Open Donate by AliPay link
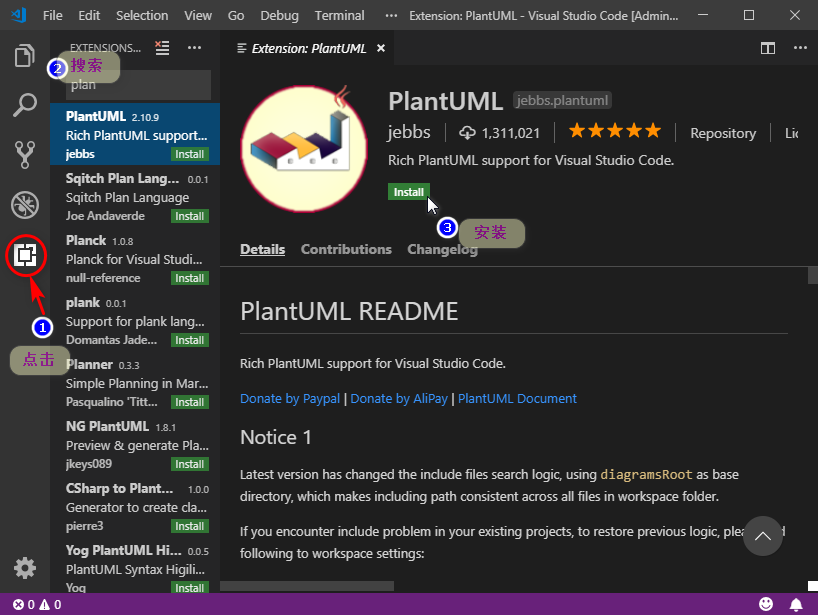This screenshot has width=818, height=615. (399, 399)
